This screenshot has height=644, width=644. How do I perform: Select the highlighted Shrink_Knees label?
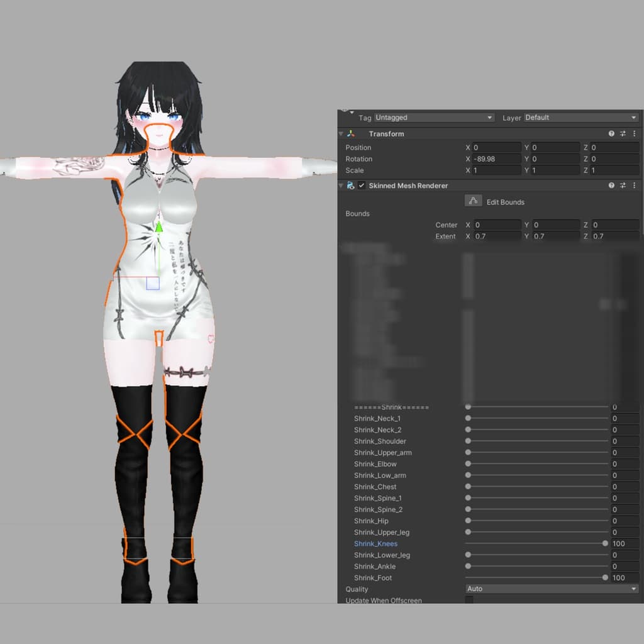375,543
